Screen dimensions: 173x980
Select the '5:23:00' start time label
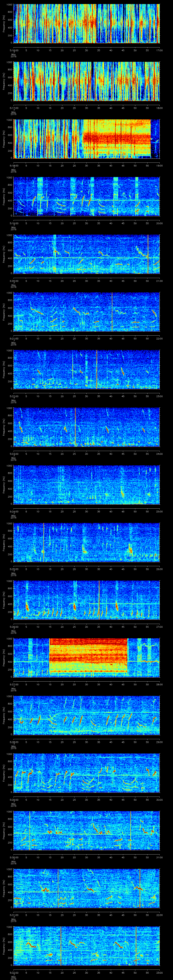(14, 454)
